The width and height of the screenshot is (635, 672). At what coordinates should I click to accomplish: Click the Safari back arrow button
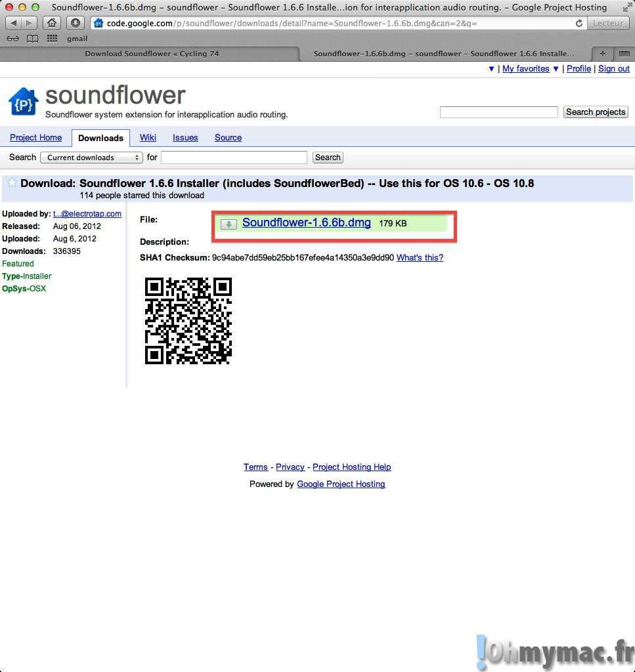14,23
